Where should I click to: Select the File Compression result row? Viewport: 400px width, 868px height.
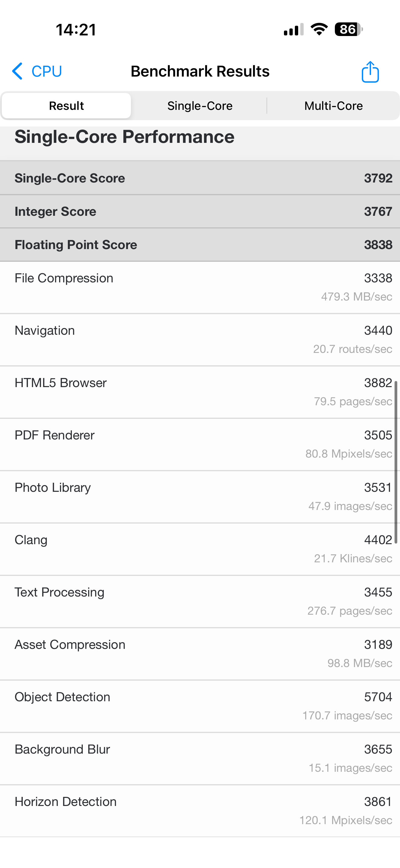click(200, 287)
